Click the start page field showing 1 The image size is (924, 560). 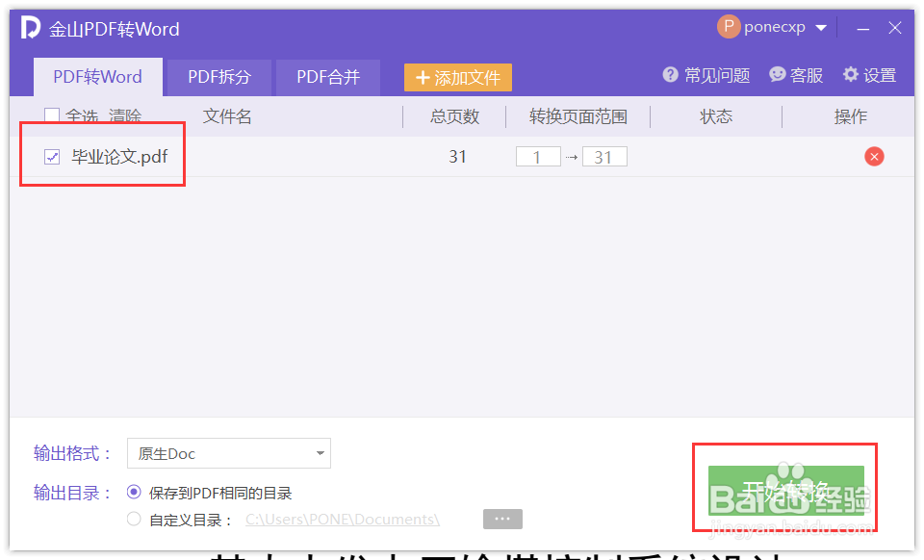(538, 157)
